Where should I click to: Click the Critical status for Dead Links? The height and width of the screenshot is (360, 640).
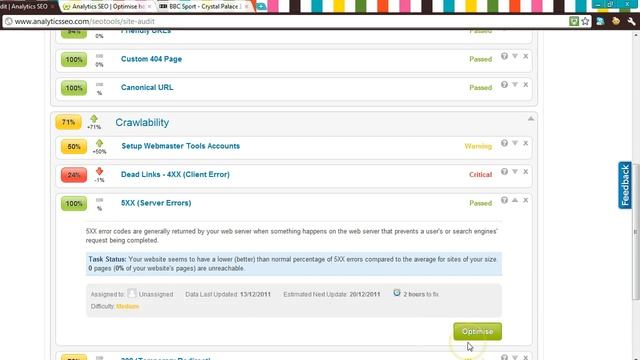tap(480, 174)
